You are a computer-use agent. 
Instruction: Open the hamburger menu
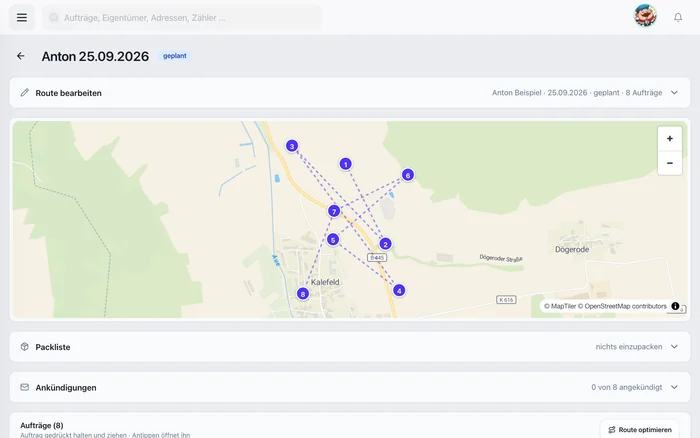21,17
